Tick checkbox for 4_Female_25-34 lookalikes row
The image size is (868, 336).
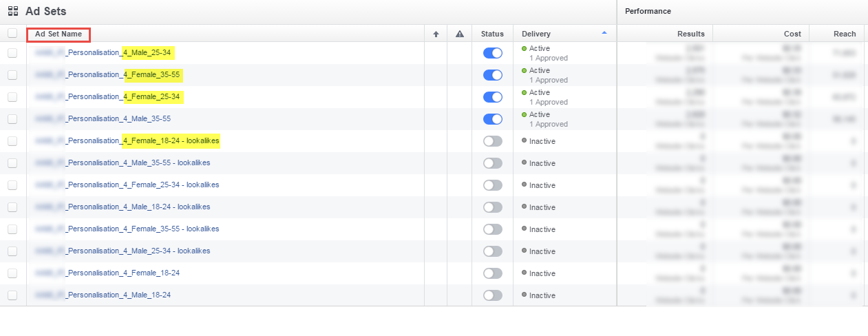coord(12,185)
